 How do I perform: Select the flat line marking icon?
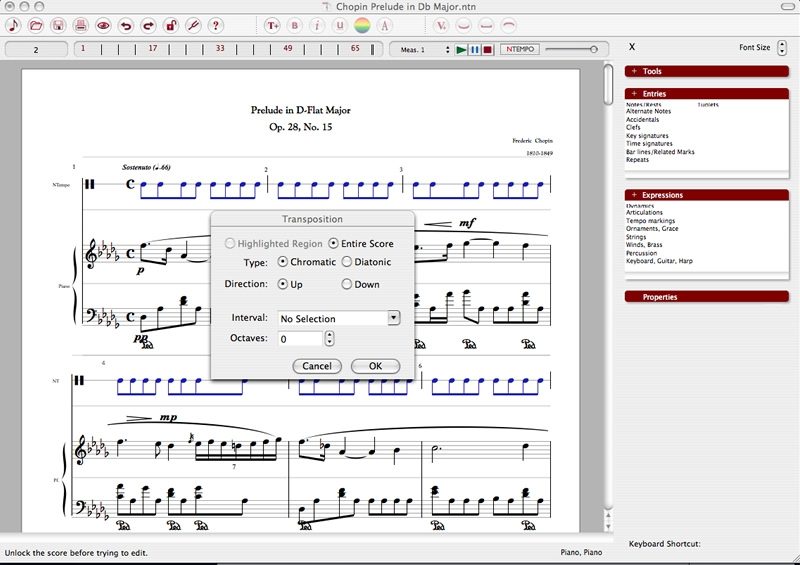click(x=486, y=26)
